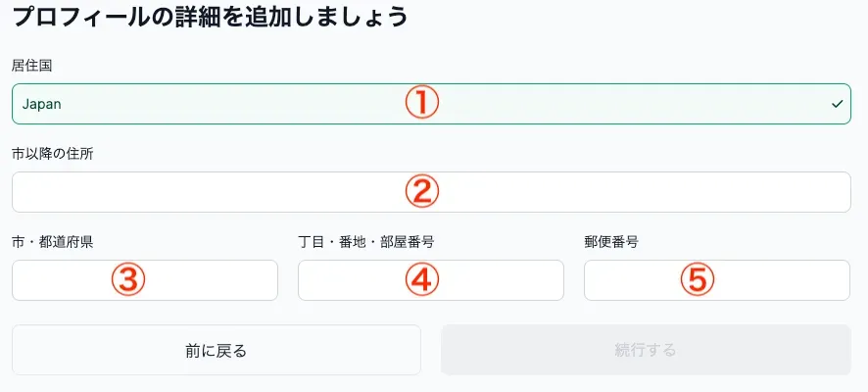Image resolution: width=868 pixels, height=392 pixels.
Task: Click the 丁目・番地・部屋番号 label text
Action: (x=366, y=241)
